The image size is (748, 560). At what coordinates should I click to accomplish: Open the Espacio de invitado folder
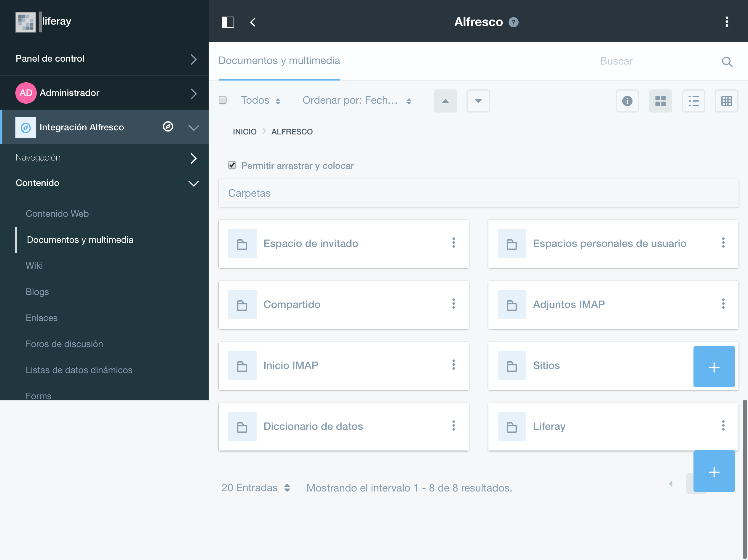click(310, 244)
